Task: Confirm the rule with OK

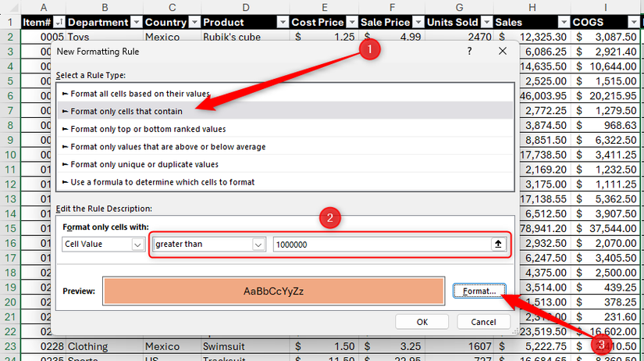Action: point(422,322)
